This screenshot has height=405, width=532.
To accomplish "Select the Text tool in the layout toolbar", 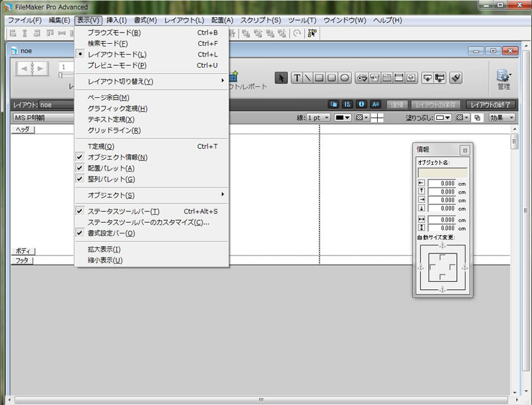I will click(297, 78).
